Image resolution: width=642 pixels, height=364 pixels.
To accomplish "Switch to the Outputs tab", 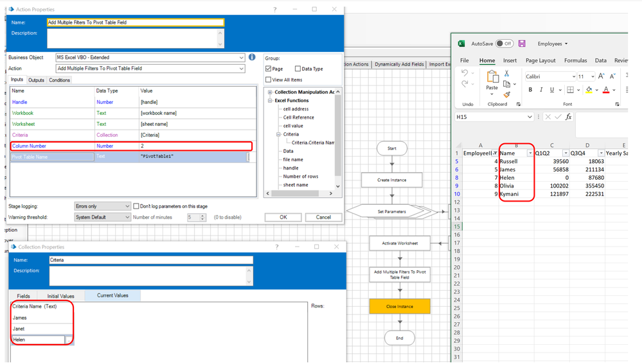I will 36,80.
